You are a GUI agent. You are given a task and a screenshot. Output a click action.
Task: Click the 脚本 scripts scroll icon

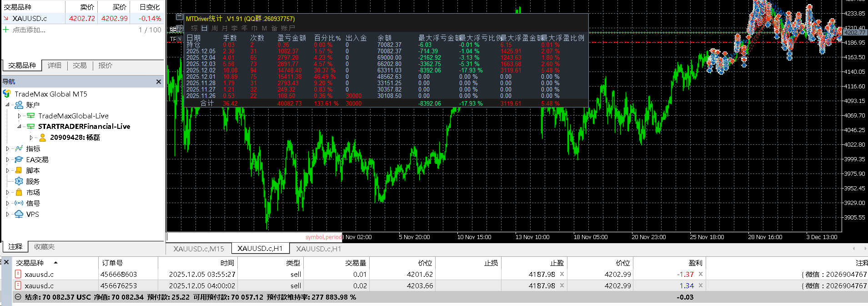pyautogui.click(x=19, y=170)
